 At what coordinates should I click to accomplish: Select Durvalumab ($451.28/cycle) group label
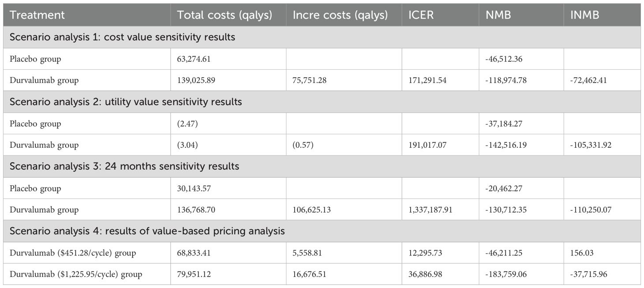(x=72, y=253)
